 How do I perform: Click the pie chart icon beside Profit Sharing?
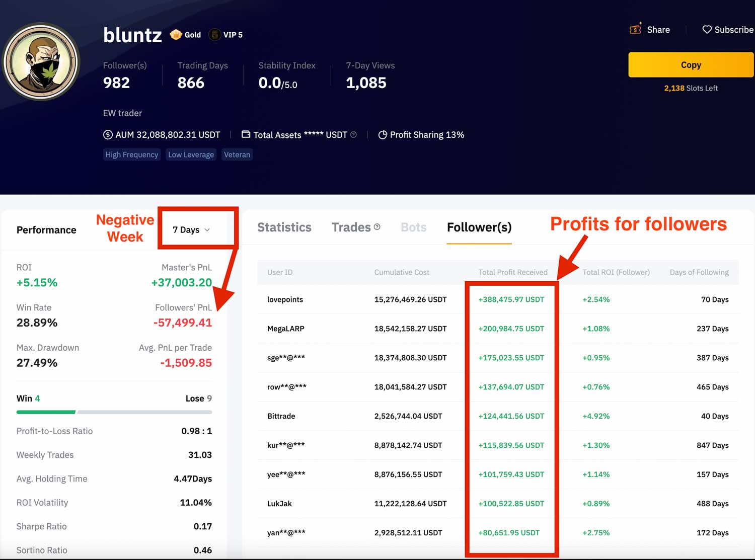coord(383,134)
